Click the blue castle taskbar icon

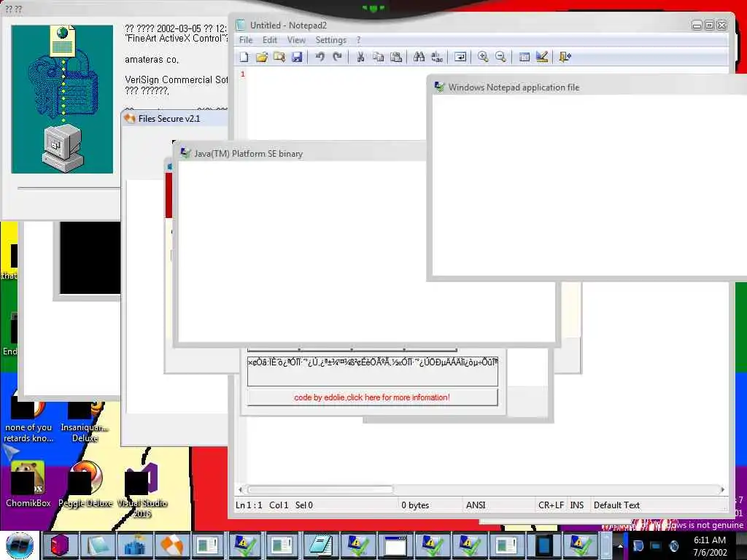pos(135,545)
